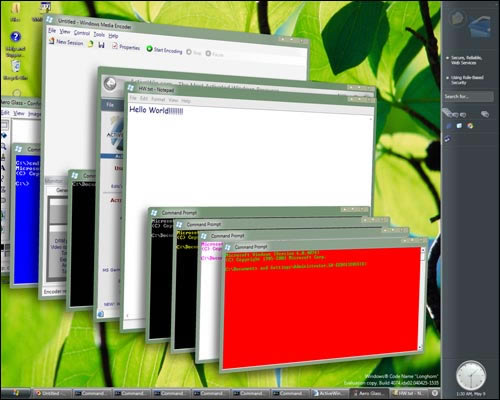Open session via yellow folder icon in Media Encoder
500x400 pixels.
coord(91,44)
